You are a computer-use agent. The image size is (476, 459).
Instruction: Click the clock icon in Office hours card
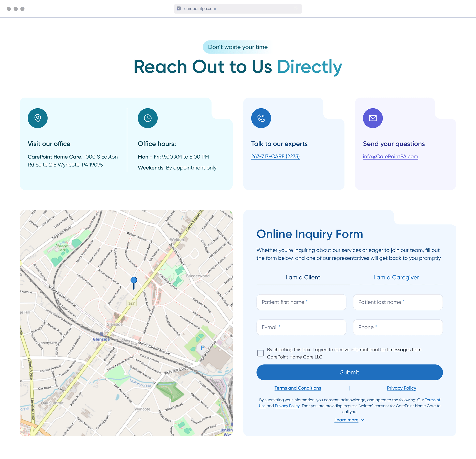(x=148, y=118)
